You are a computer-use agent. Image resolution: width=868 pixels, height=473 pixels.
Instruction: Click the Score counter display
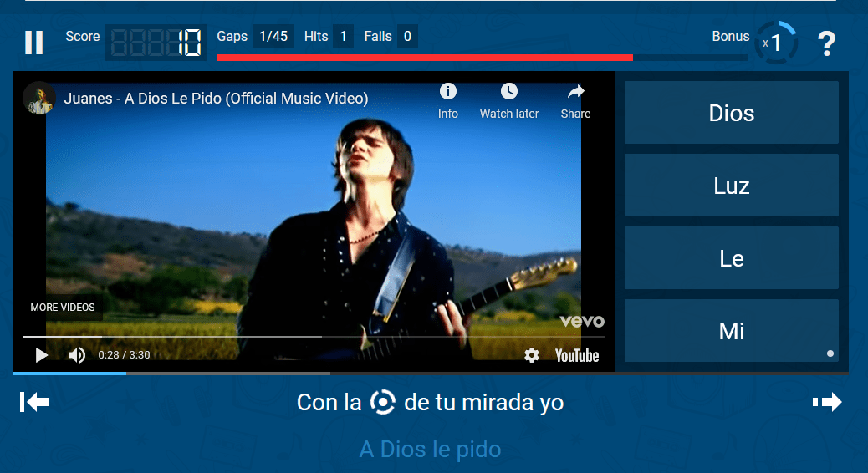pyautogui.click(x=156, y=43)
